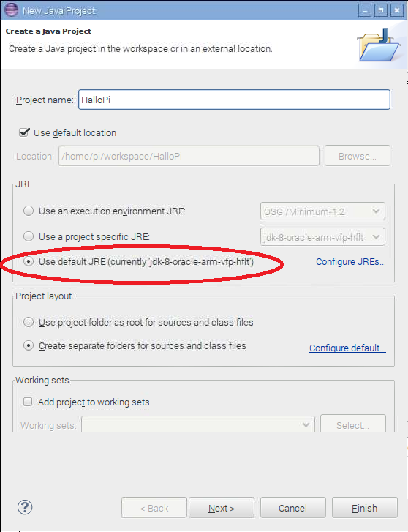Open the Configure default link
Screen dimensions: 408x532
point(347,348)
